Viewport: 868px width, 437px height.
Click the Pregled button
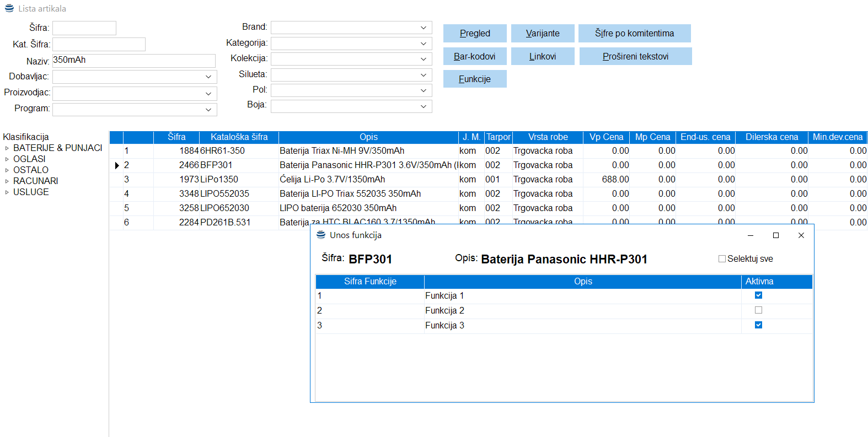474,34
